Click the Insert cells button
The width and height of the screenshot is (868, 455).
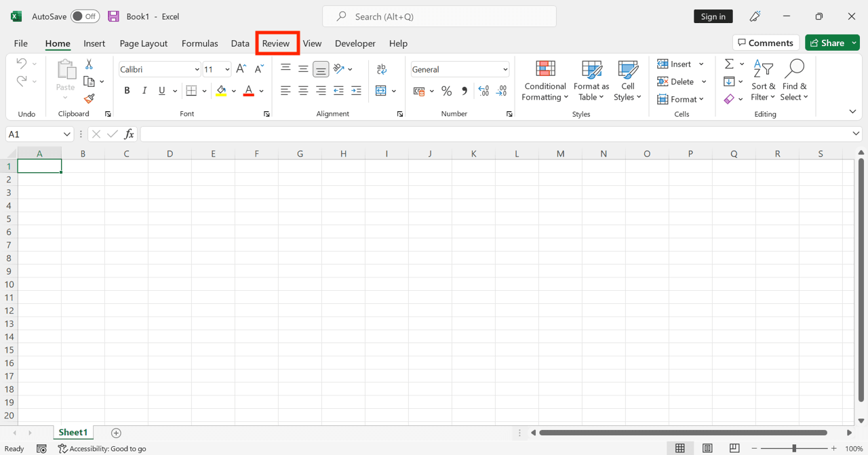tap(681, 64)
